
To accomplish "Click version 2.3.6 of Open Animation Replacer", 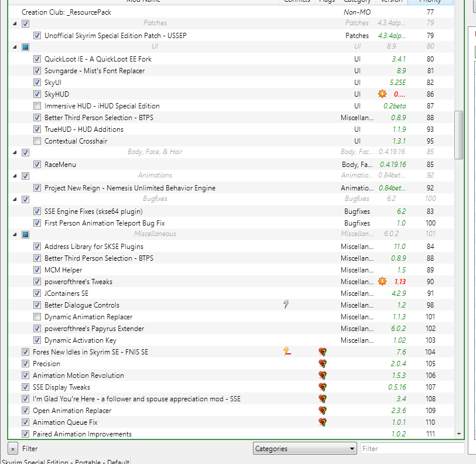I will click(x=398, y=411).
